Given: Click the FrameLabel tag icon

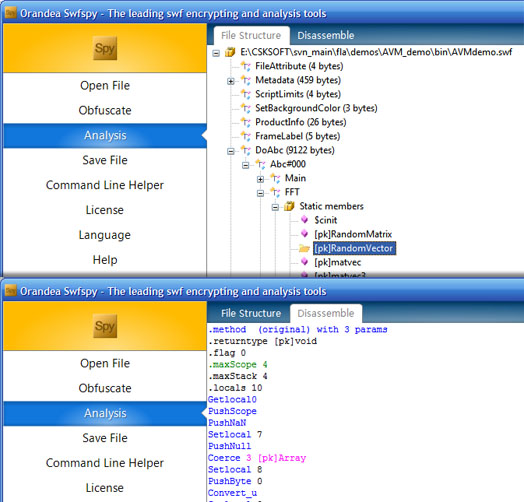Looking at the screenshot, I should (x=246, y=136).
